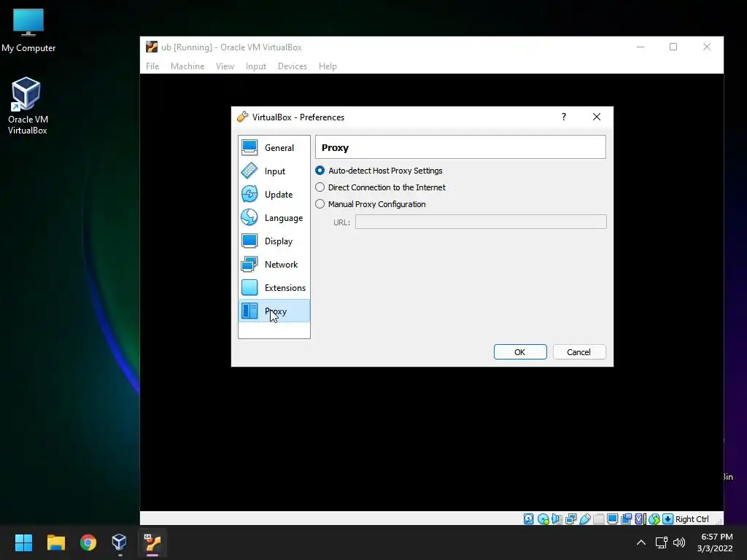Open the Input menu in VM menu bar
The width and height of the screenshot is (747, 560).
coord(256,66)
